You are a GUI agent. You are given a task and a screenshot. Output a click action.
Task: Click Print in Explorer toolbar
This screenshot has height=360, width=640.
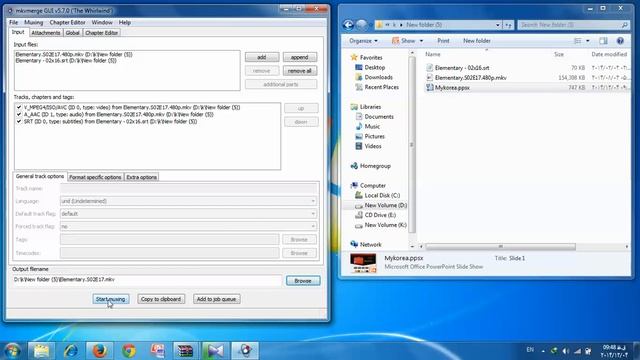[443, 41]
